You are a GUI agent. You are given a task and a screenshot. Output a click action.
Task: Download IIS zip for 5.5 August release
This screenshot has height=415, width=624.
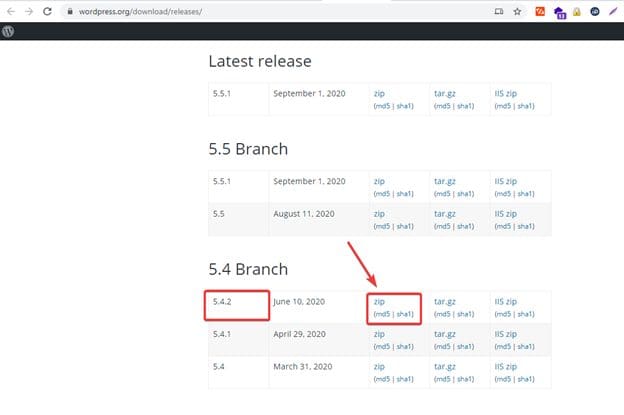coord(505,214)
